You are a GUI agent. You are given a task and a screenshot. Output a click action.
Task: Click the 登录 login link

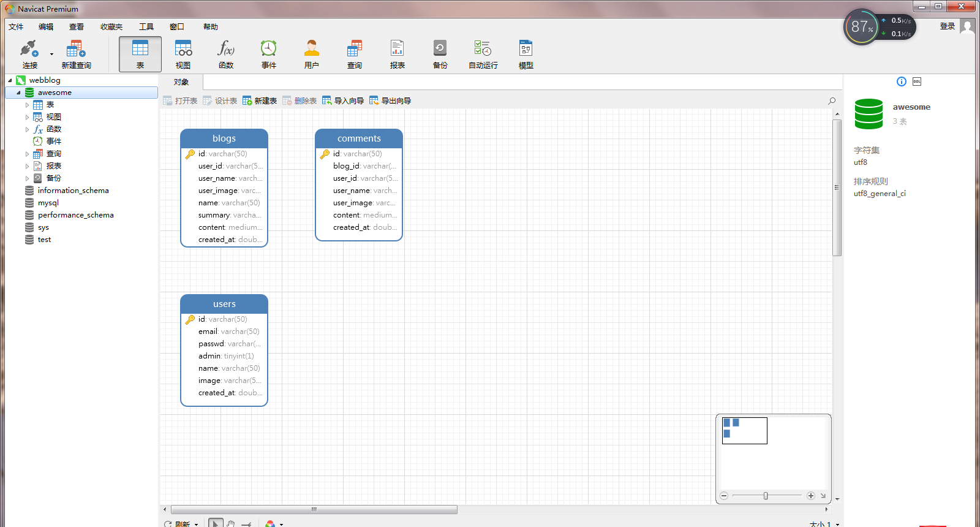(948, 26)
